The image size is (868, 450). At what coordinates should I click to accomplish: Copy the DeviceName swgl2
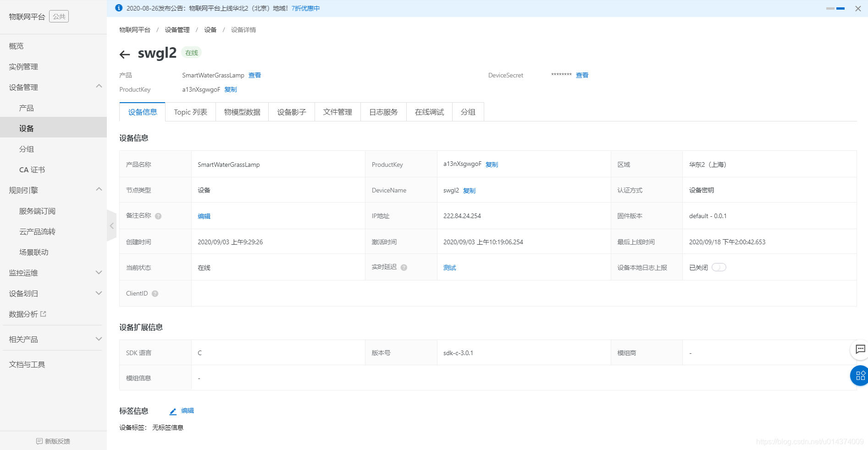coord(469,191)
